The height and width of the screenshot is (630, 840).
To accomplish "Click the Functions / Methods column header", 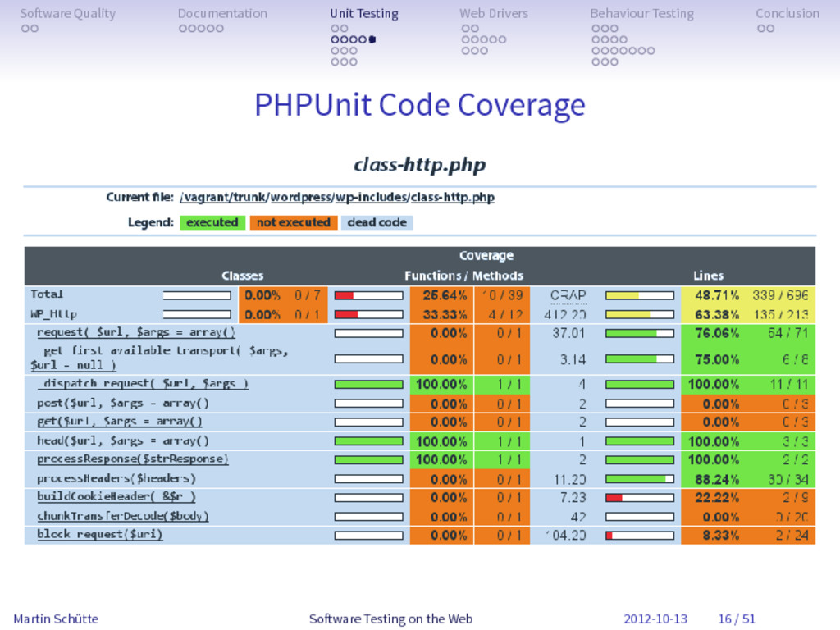I will (464, 276).
